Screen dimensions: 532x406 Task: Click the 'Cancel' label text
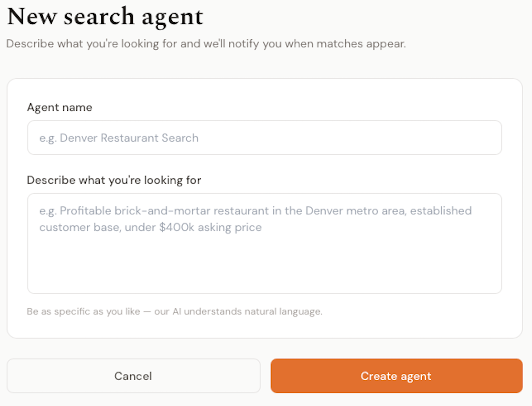[133, 376]
